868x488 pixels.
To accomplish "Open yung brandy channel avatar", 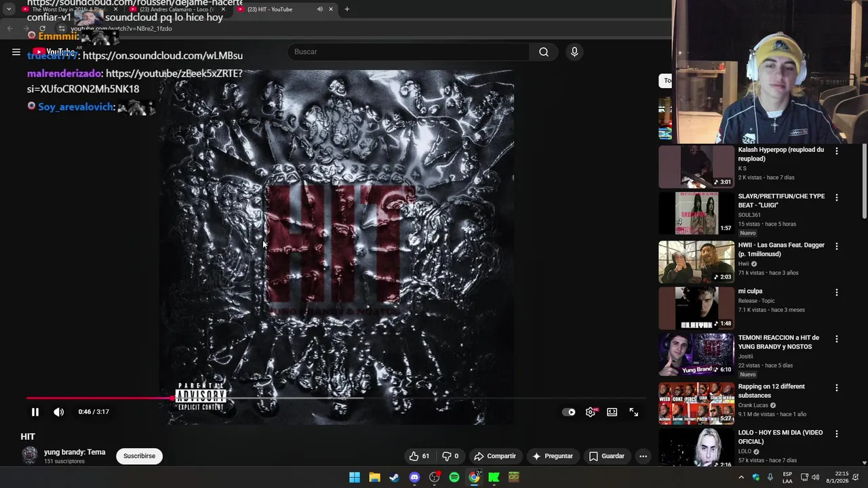I will coord(30,455).
